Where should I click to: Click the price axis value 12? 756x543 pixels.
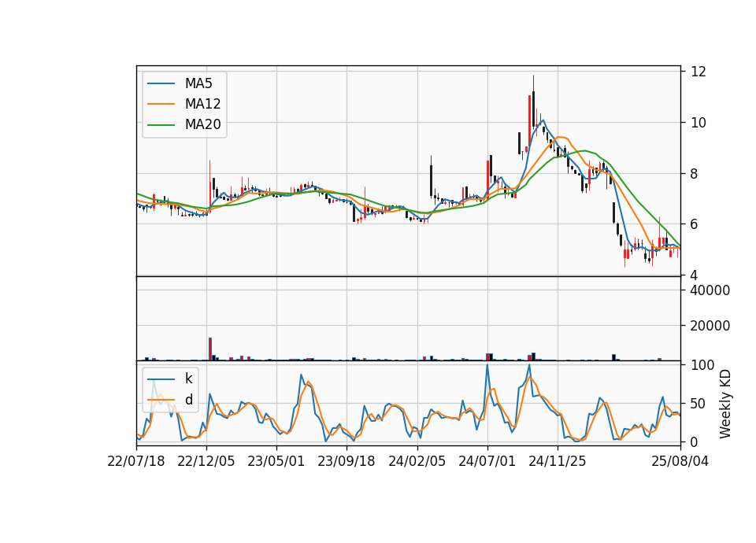pos(699,72)
